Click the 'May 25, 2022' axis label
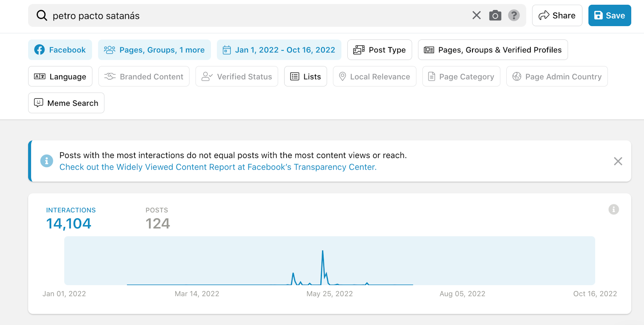The image size is (644, 325). click(330, 294)
